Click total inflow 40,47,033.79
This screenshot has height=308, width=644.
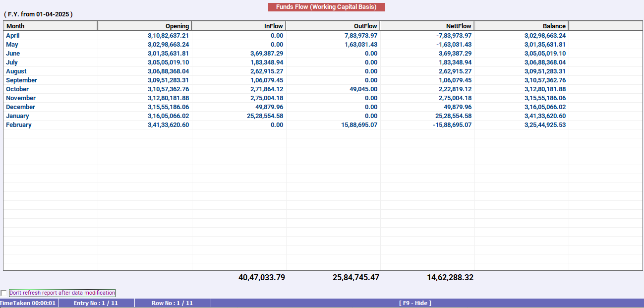click(262, 278)
